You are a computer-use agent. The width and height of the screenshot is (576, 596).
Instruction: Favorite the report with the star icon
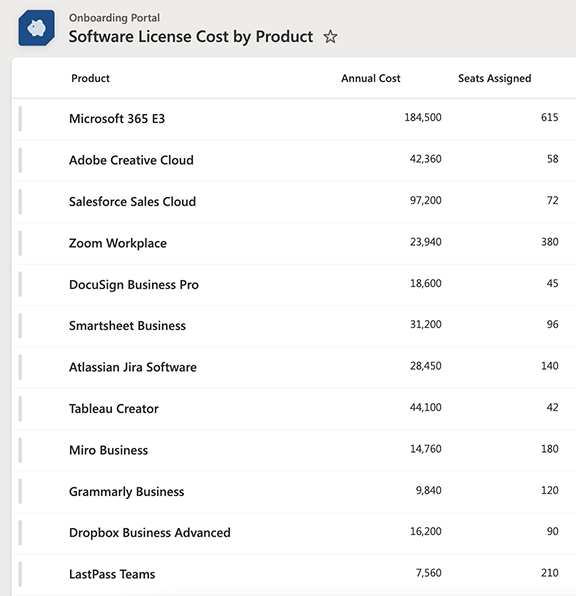(330, 37)
